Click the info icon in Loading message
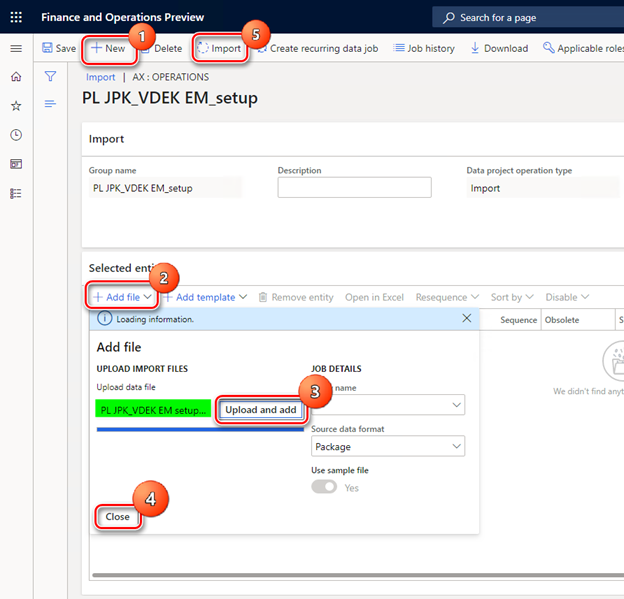This screenshot has height=599, width=624. coord(105,319)
